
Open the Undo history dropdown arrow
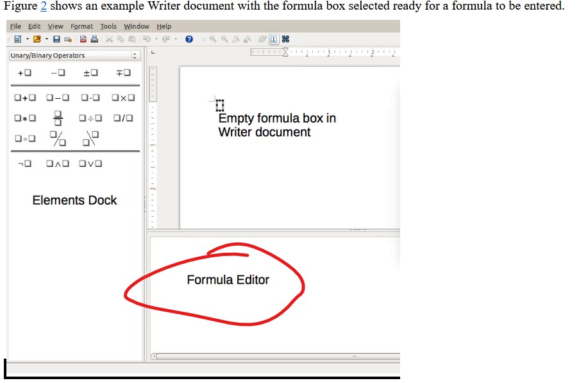coord(156,38)
